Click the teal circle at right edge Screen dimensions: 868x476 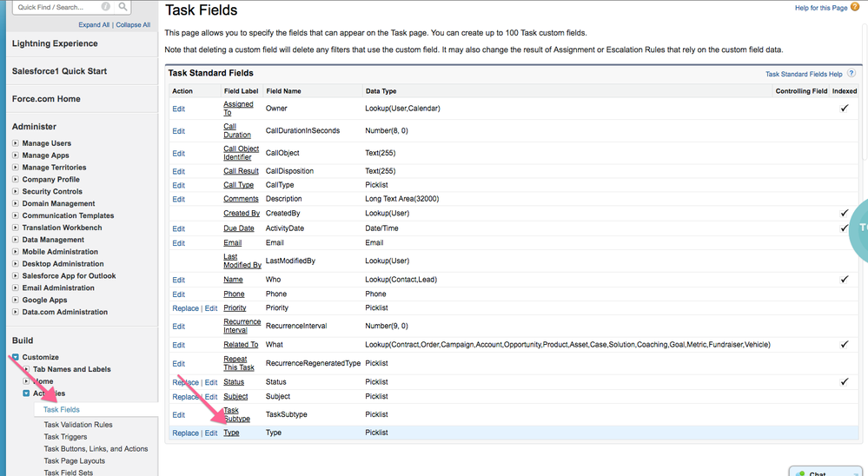click(x=858, y=228)
